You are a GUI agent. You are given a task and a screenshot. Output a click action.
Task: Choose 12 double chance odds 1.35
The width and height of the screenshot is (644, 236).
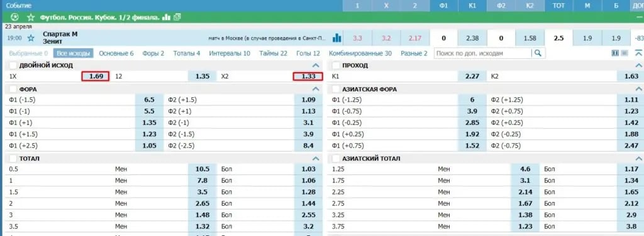tap(202, 76)
